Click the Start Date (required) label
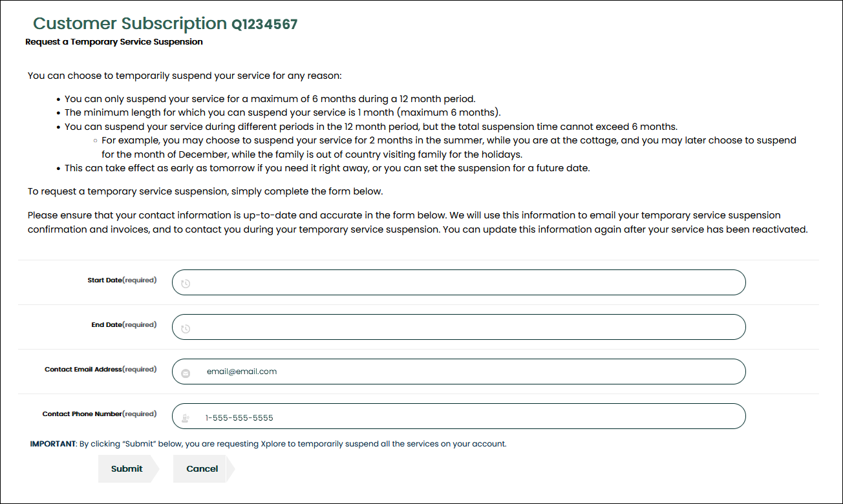 122,280
